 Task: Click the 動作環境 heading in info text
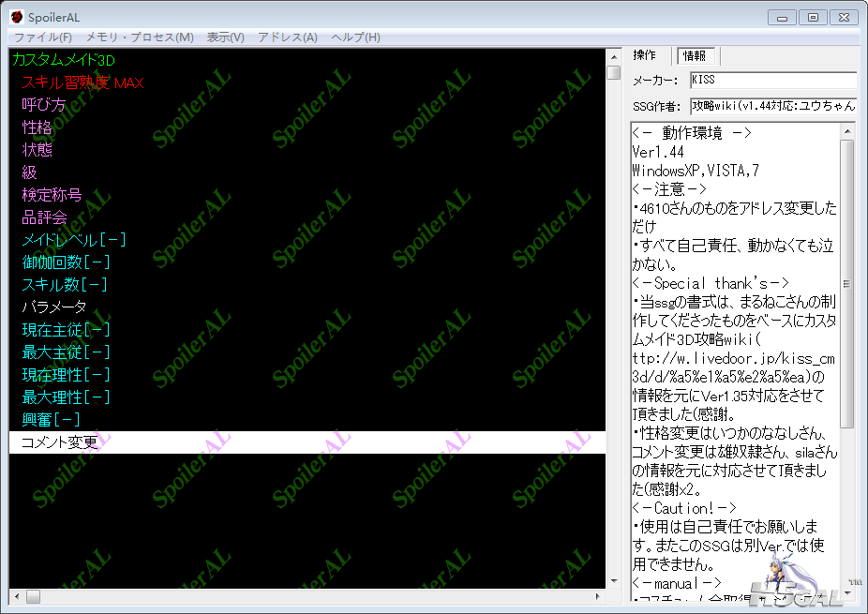692,133
